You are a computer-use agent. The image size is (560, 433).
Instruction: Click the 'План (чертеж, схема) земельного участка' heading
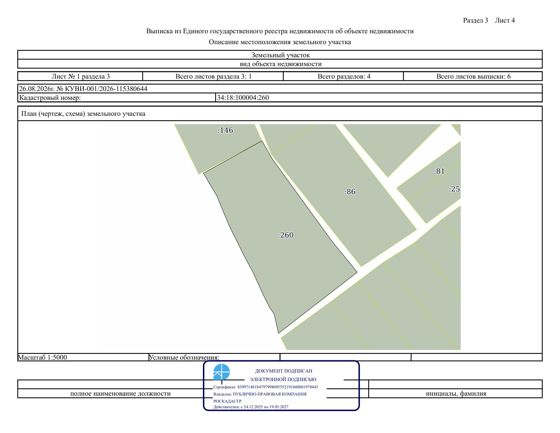coord(83,114)
